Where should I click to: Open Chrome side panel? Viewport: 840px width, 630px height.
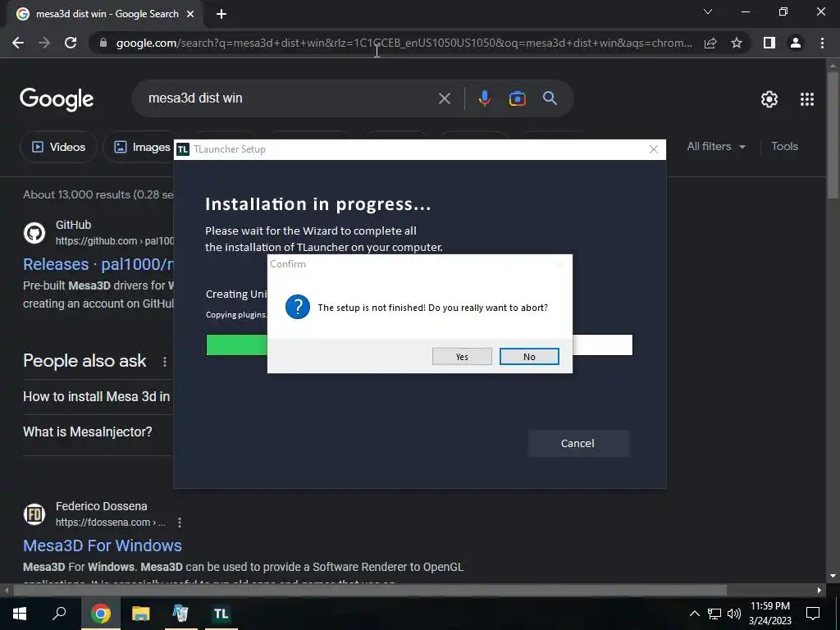click(x=769, y=43)
